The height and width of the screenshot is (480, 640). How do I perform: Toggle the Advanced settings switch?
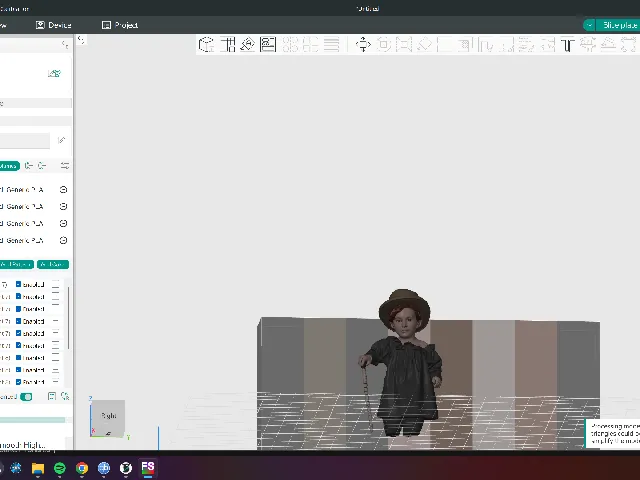[x=26, y=397]
